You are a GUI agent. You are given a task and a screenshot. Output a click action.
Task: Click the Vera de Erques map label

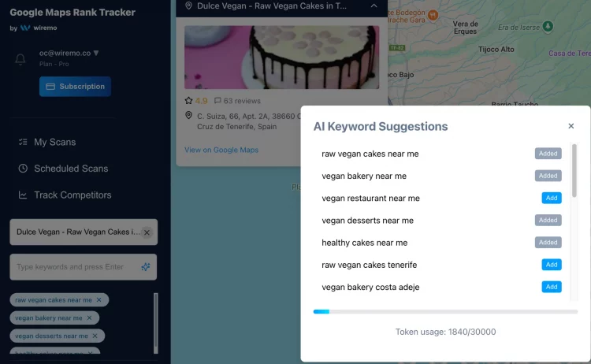466,28
